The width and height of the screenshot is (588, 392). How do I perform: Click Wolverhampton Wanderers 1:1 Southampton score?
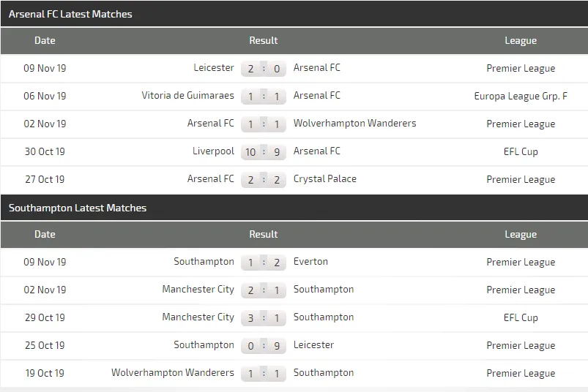coord(264,373)
